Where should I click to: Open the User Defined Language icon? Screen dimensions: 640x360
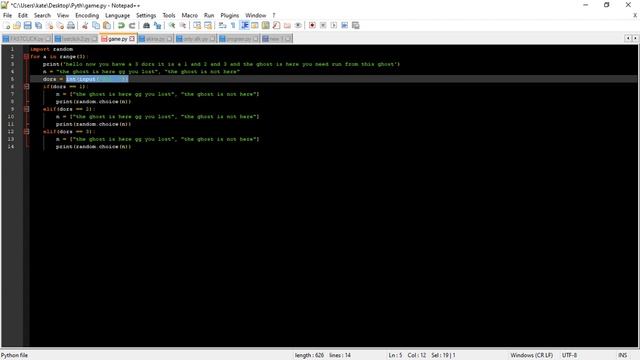click(255, 25)
